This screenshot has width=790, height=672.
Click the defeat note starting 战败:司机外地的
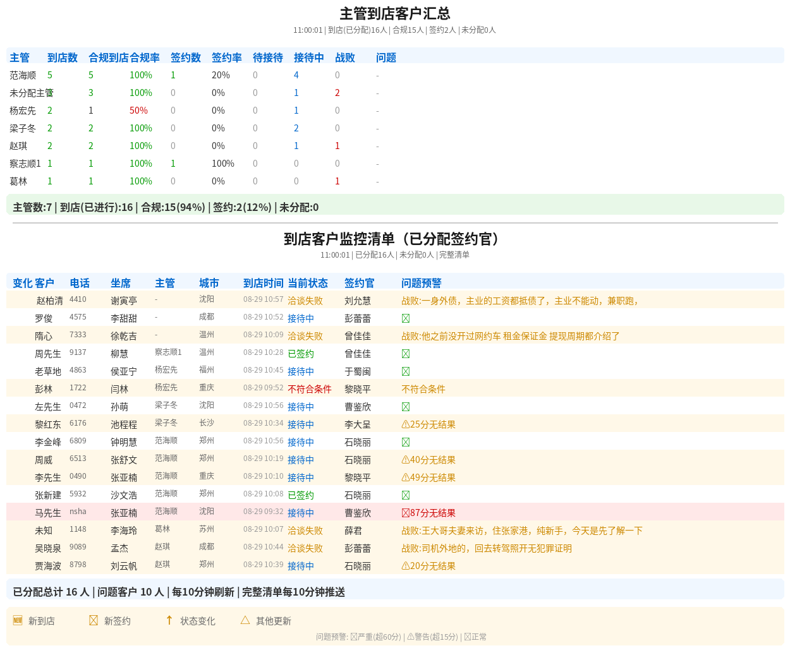[487, 548]
